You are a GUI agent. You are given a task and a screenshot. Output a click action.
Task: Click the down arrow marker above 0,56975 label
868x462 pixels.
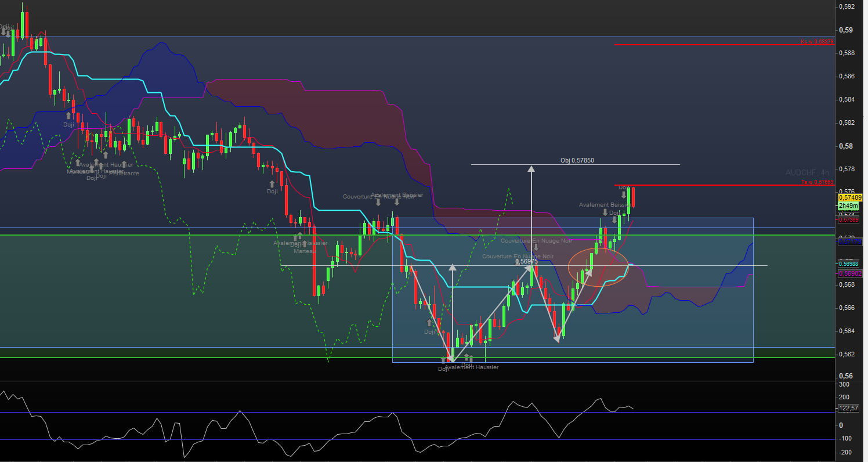point(536,248)
